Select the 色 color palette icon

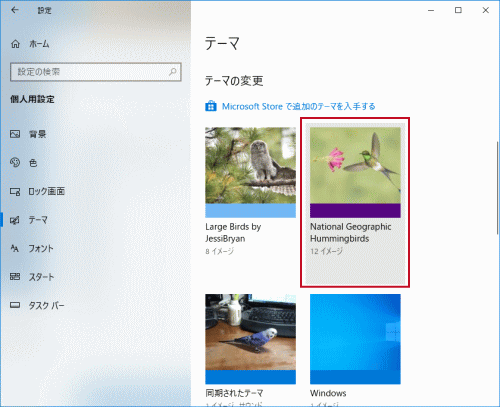pos(15,162)
